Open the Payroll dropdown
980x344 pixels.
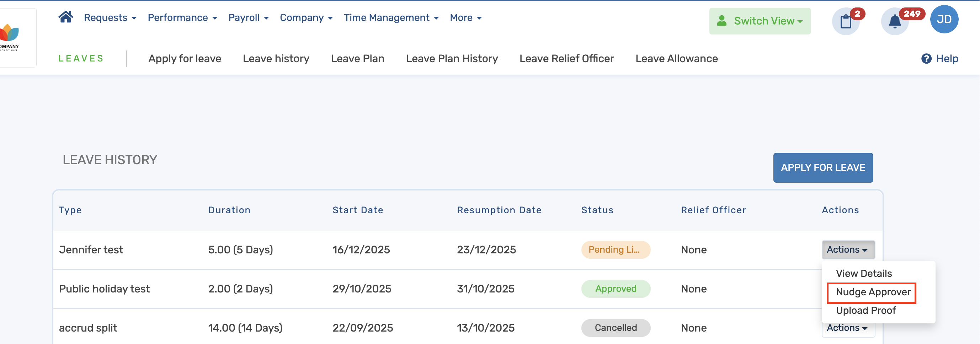click(249, 18)
